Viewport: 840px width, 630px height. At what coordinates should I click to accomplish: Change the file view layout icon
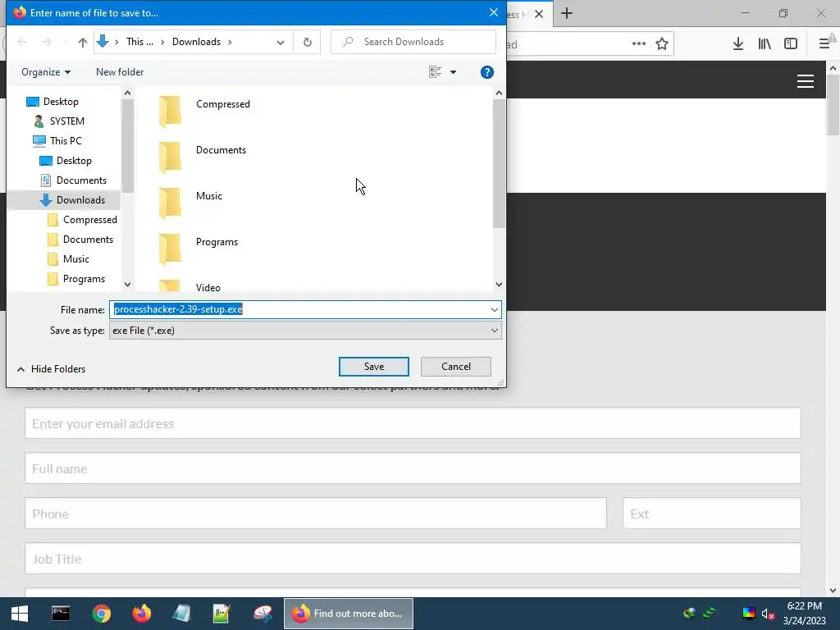click(x=435, y=72)
